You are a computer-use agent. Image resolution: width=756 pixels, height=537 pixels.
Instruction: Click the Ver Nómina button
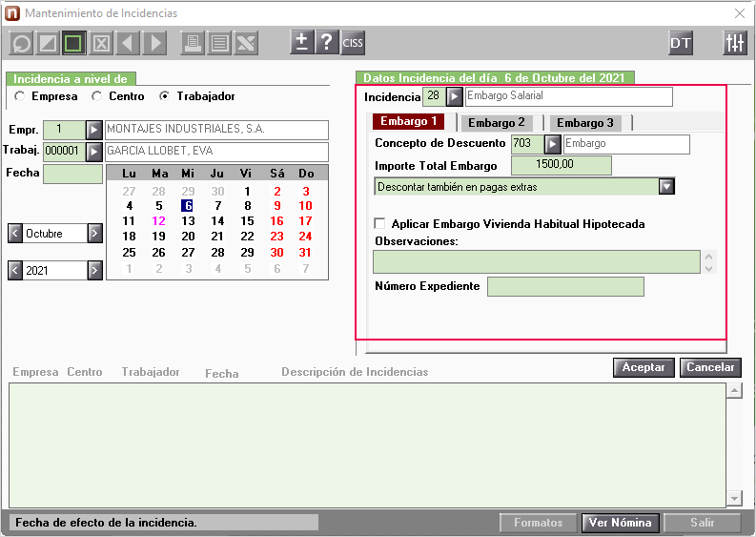620,523
